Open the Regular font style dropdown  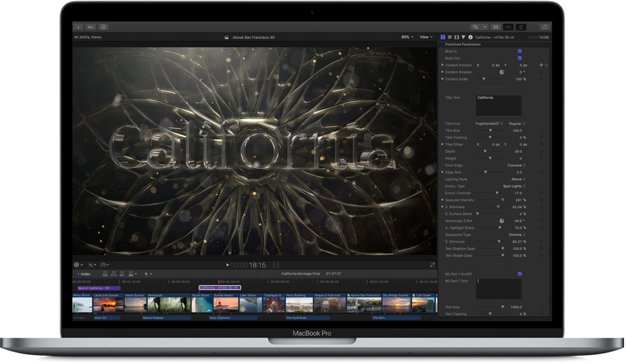pos(517,123)
